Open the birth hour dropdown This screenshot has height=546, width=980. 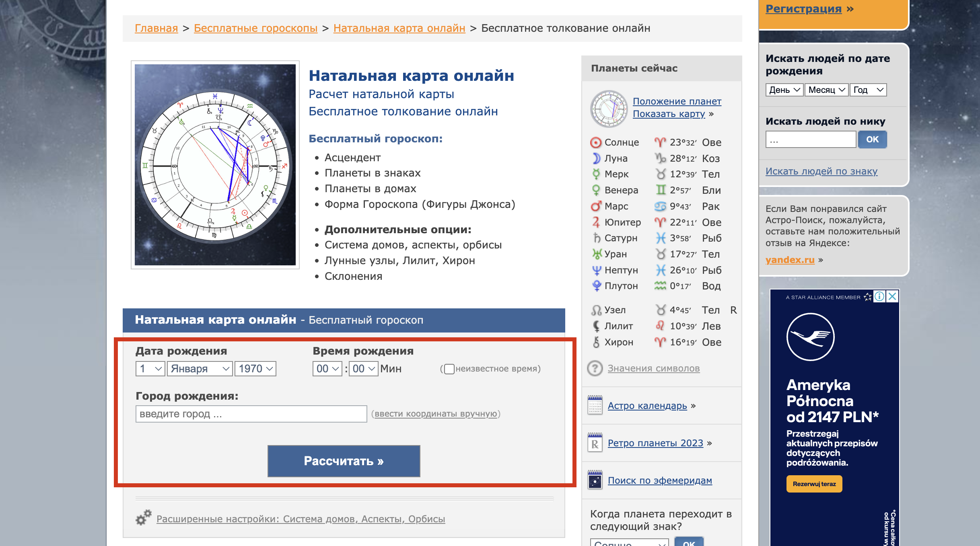coord(327,369)
